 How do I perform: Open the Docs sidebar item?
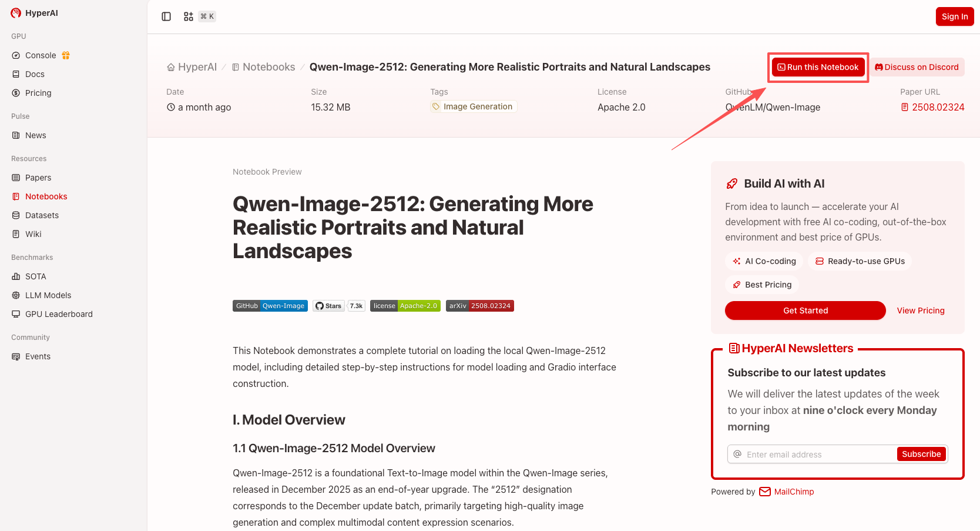click(35, 74)
